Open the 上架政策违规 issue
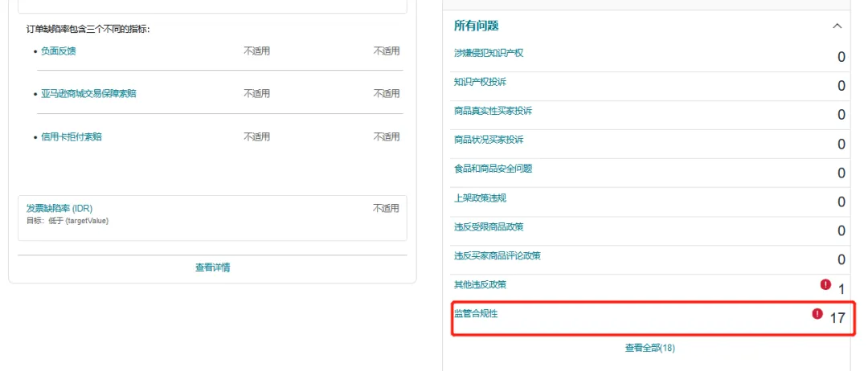This screenshot has width=868, height=371. pos(480,198)
